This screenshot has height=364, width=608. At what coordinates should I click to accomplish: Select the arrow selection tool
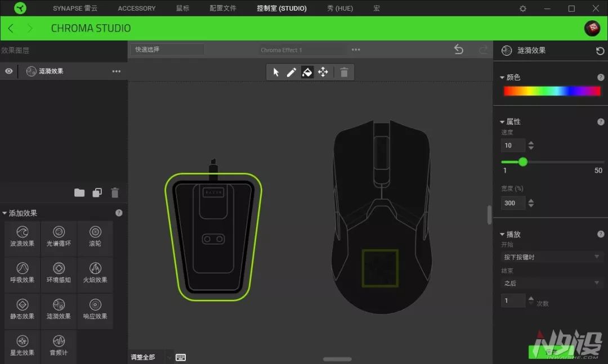(x=276, y=72)
